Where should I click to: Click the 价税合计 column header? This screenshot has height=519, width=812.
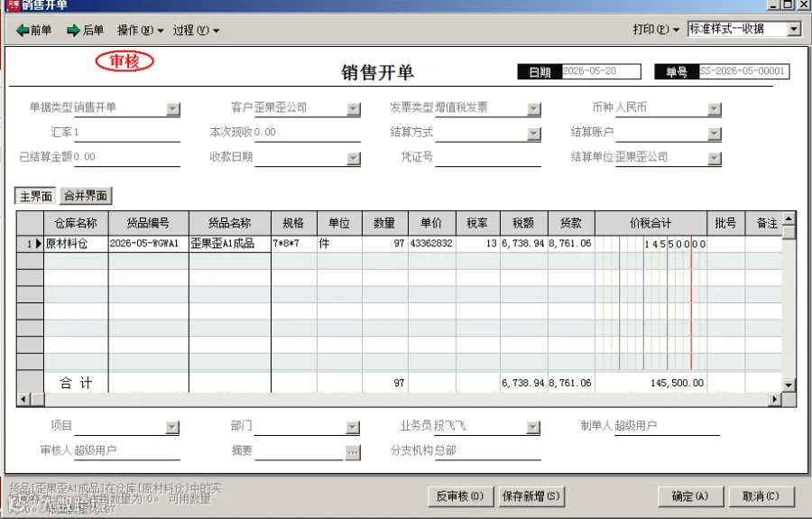(x=651, y=223)
